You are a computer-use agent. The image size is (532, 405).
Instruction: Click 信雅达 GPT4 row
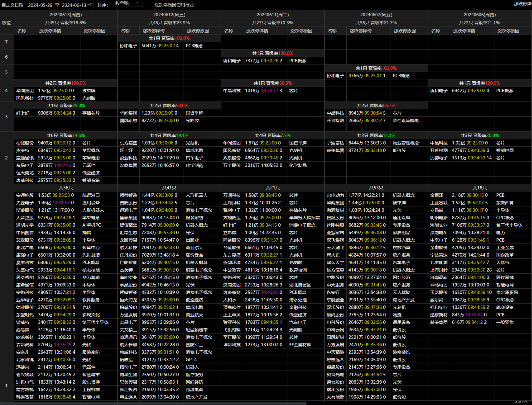pos(169,360)
